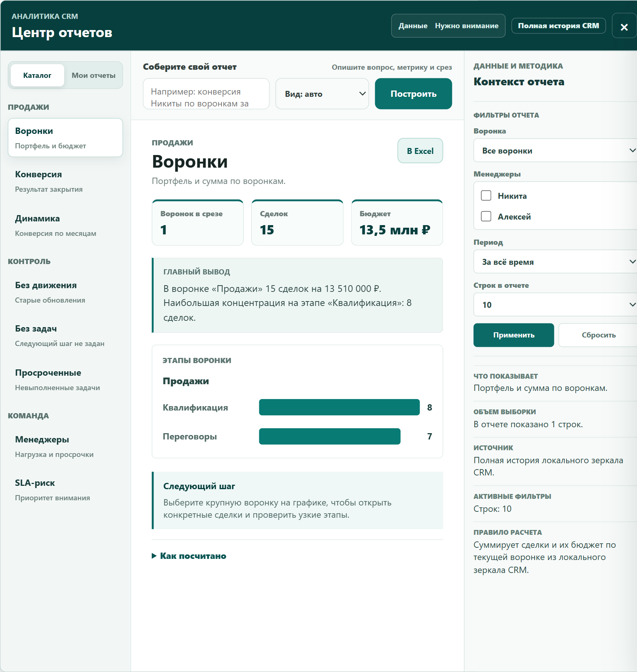Click the Сбросить filters button
Screen dimensions: 637x672
pos(598,335)
